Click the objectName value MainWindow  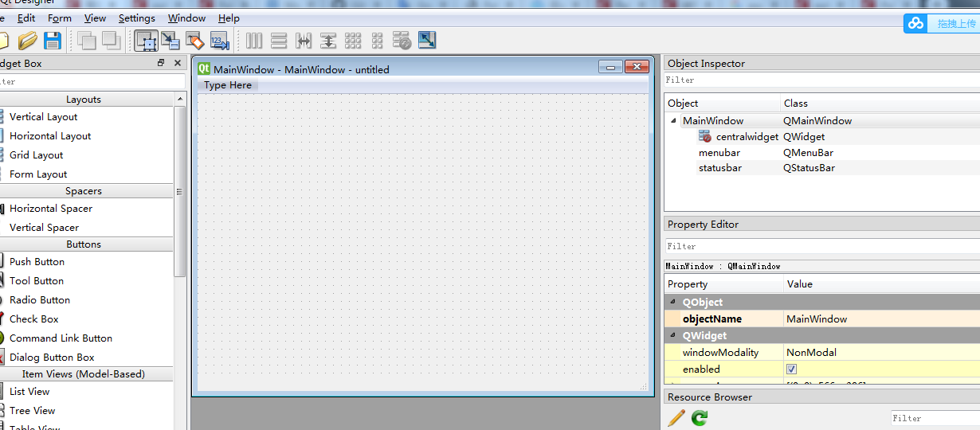[882, 319]
